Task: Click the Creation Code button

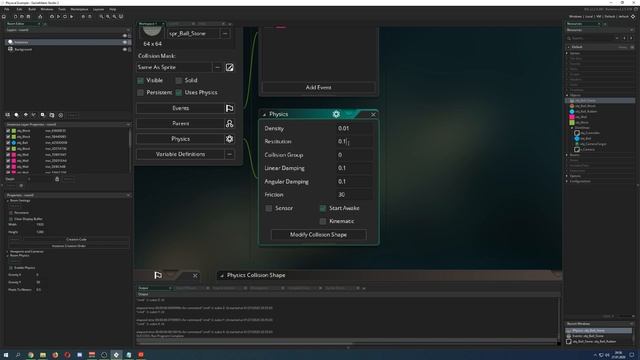Action: tap(76, 240)
